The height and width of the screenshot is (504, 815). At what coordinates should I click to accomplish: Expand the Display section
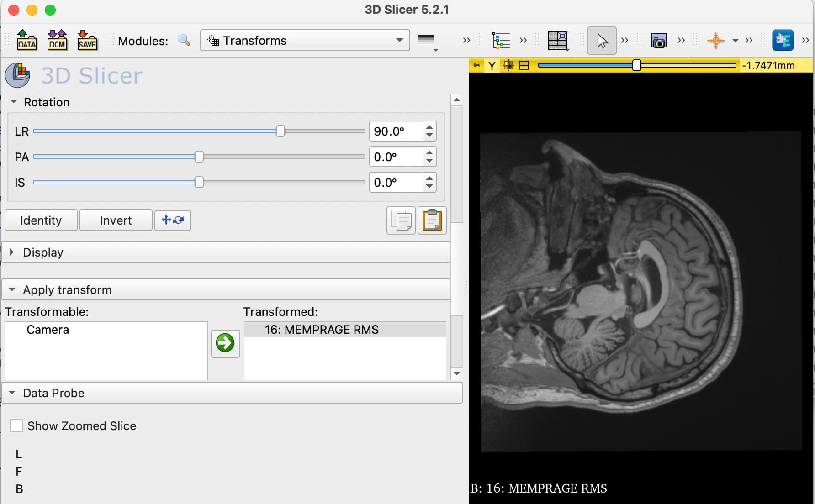pos(226,252)
